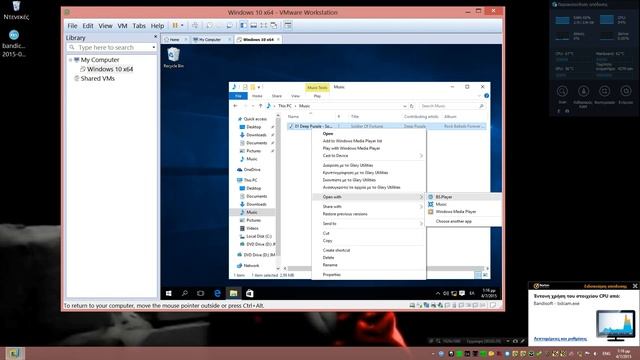640x360 pixels.
Task: Click the Explorer up arrow
Action: pyautogui.click(x=260, y=106)
